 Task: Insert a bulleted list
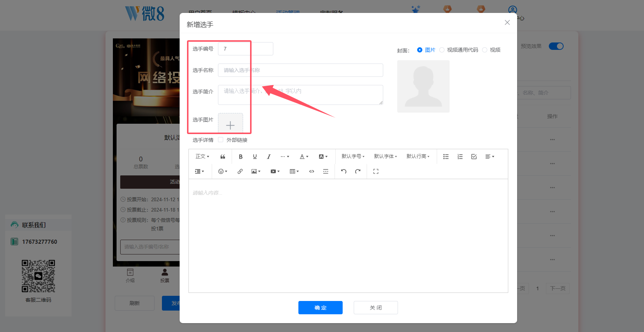(446, 157)
